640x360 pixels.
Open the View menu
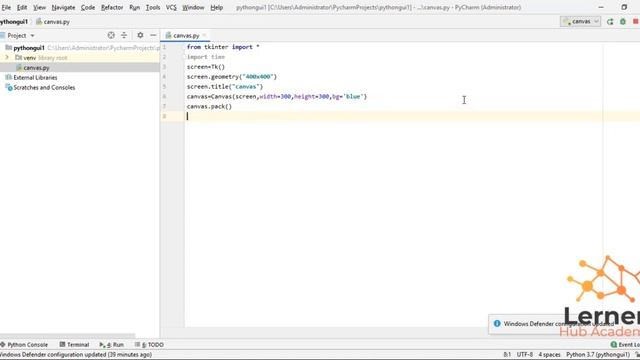(x=39, y=7)
